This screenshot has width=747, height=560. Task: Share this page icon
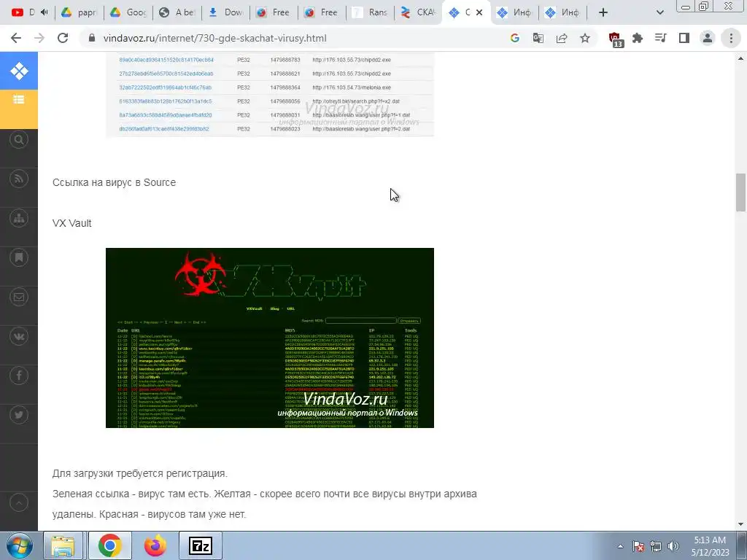[562, 38]
